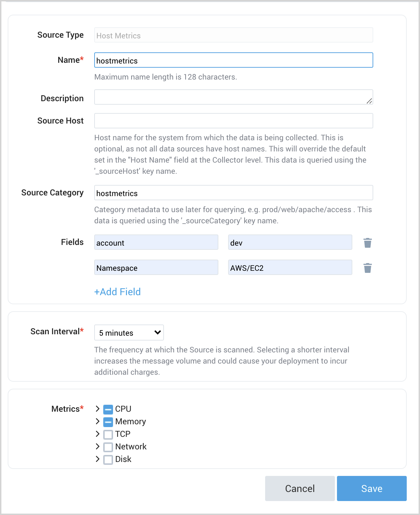
Task: Enable the Disk metrics checkbox
Action: pos(108,459)
